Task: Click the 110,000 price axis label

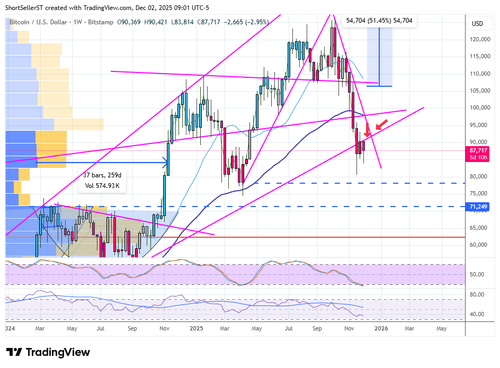Action: 480,74
